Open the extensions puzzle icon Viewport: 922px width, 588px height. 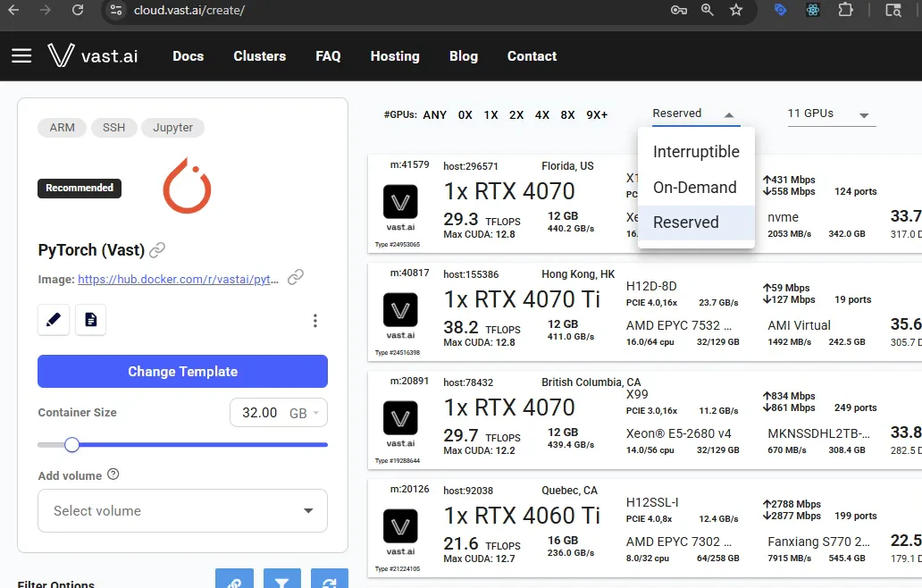[845, 10]
